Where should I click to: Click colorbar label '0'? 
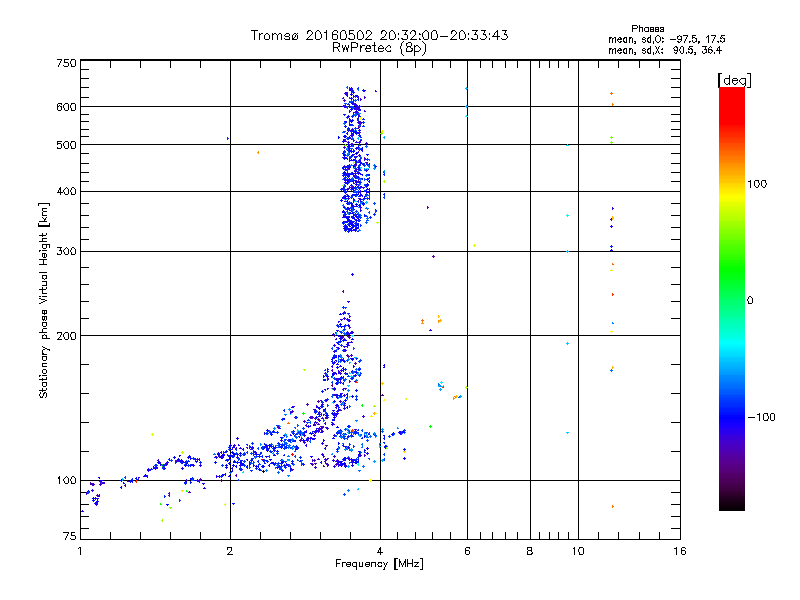coord(749,301)
